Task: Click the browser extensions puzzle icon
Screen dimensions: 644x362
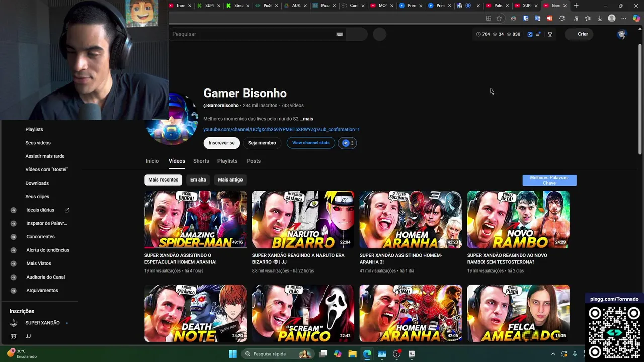Action: tap(562, 18)
